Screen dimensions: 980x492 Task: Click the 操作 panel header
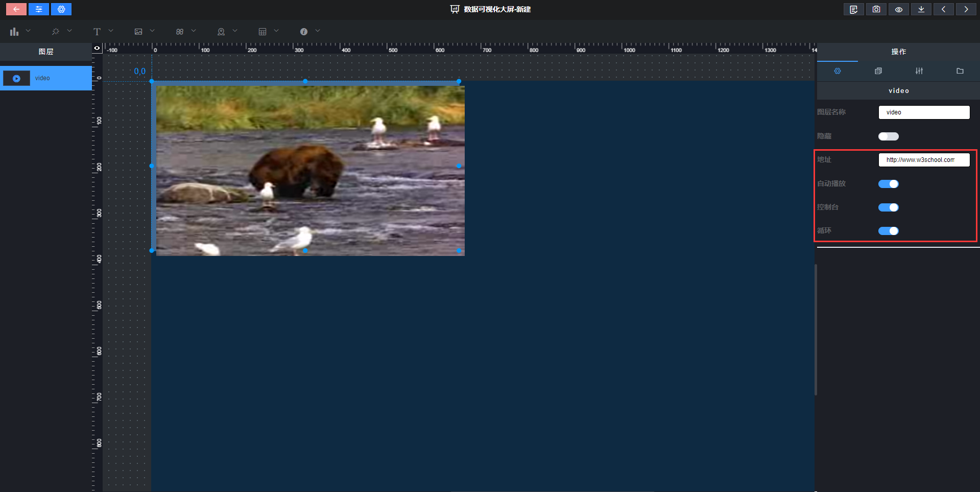898,52
